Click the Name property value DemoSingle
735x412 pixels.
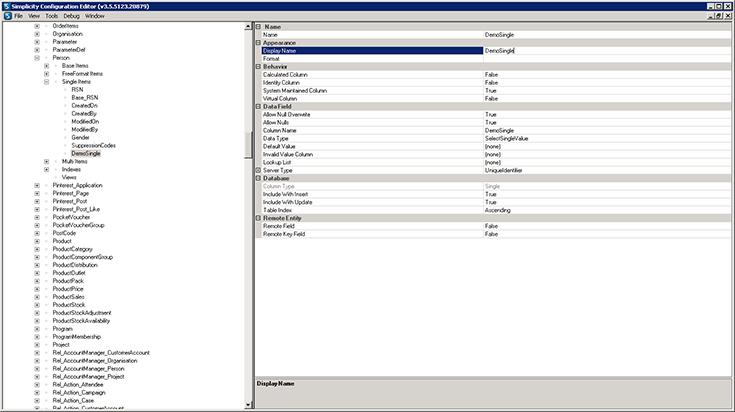499,35
